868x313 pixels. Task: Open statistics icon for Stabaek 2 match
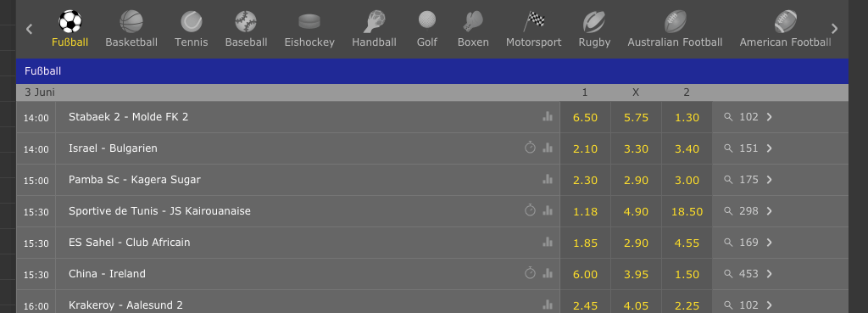click(x=548, y=116)
